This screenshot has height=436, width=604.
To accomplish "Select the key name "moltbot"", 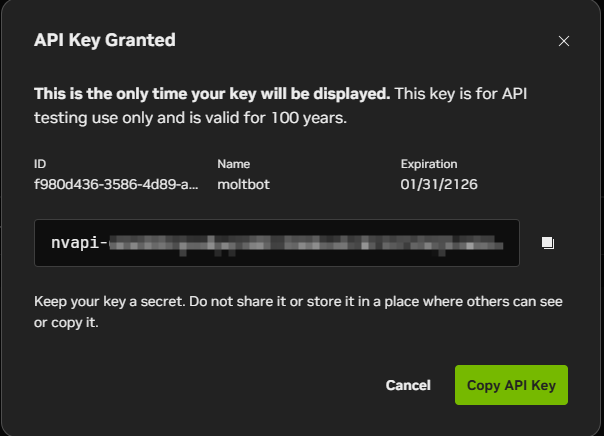I will click(x=244, y=183).
